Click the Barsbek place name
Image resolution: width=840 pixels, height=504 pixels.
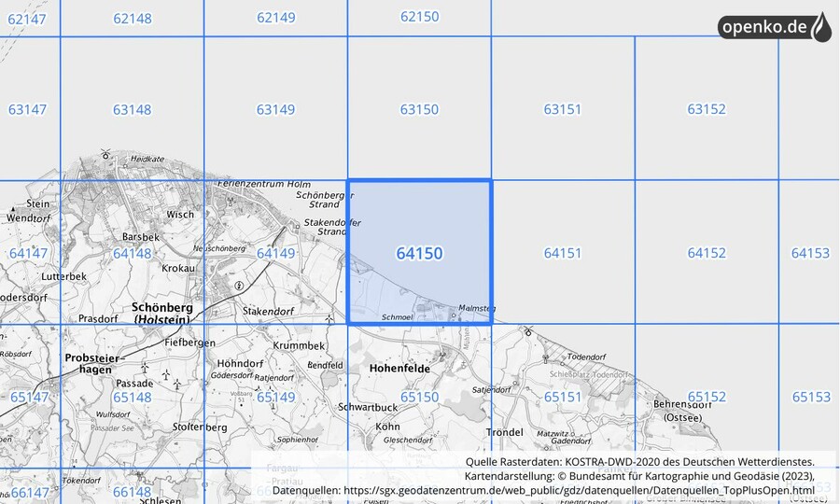coord(141,237)
